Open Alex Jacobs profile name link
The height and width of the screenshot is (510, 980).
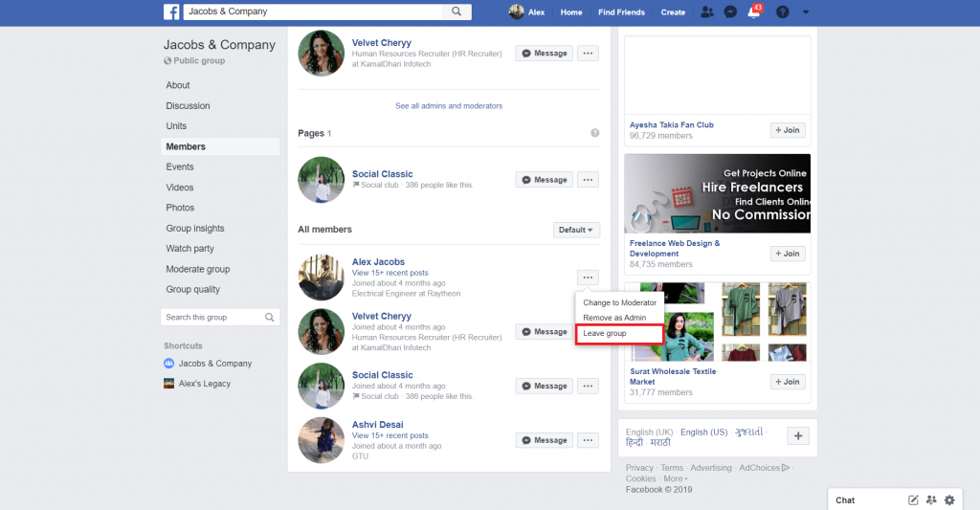point(378,262)
